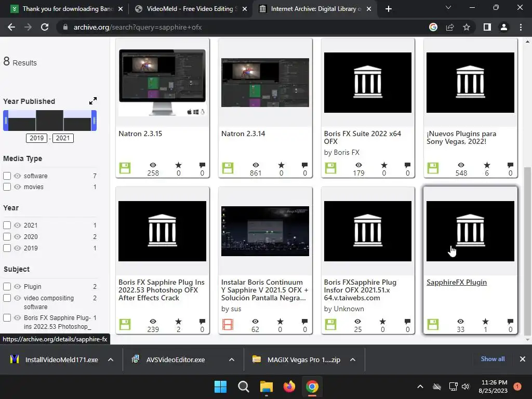Click right handle of year range slider
This screenshot has width=532, height=399.
94,121
